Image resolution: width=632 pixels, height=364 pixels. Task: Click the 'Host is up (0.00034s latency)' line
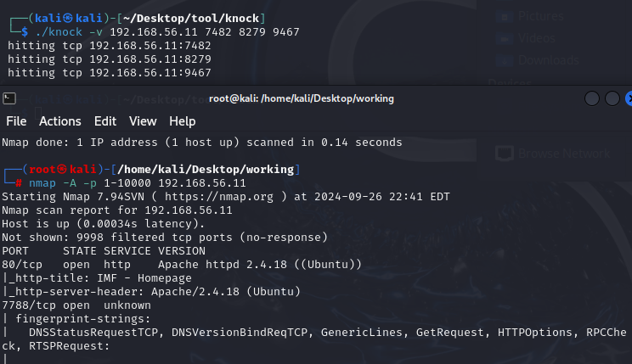click(103, 224)
